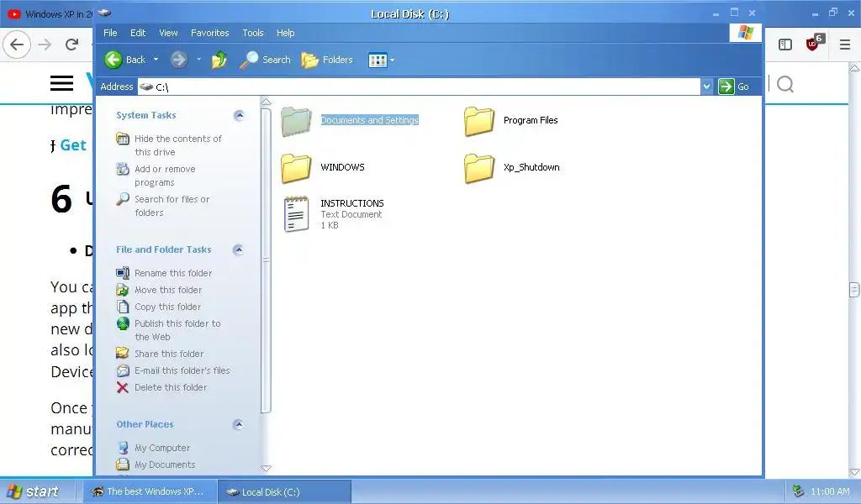This screenshot has width=861, height=504.
Task: Open the Back history dropdown arrow
Action: pos(156,60)
